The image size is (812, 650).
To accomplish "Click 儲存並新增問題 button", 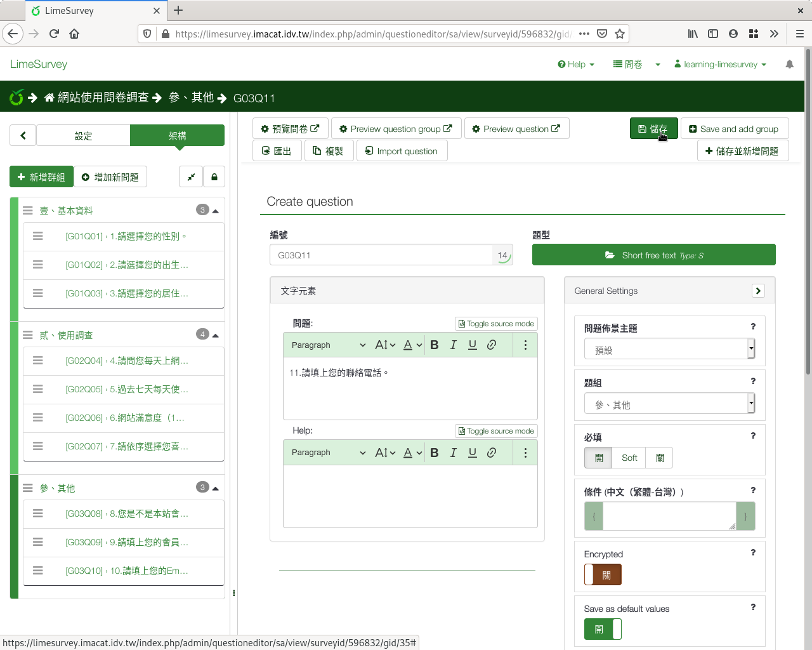I will click(743, 150).
